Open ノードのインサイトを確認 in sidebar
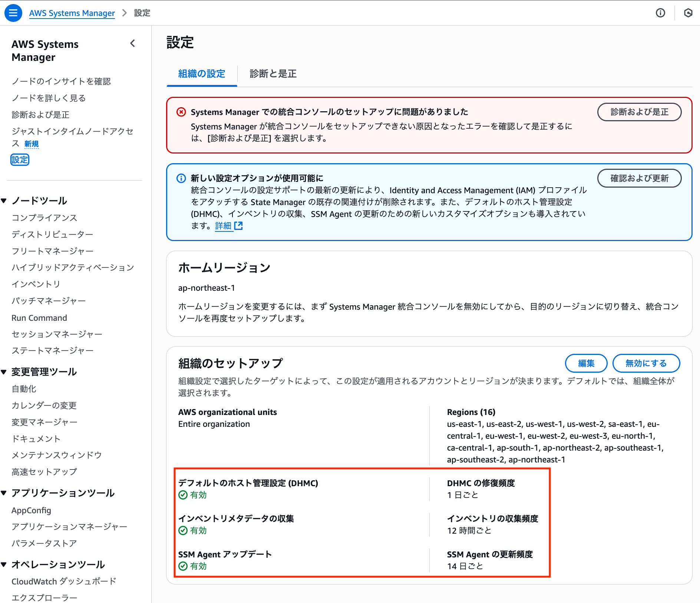This screenshot has width=700, height=603. pos(61,81)
